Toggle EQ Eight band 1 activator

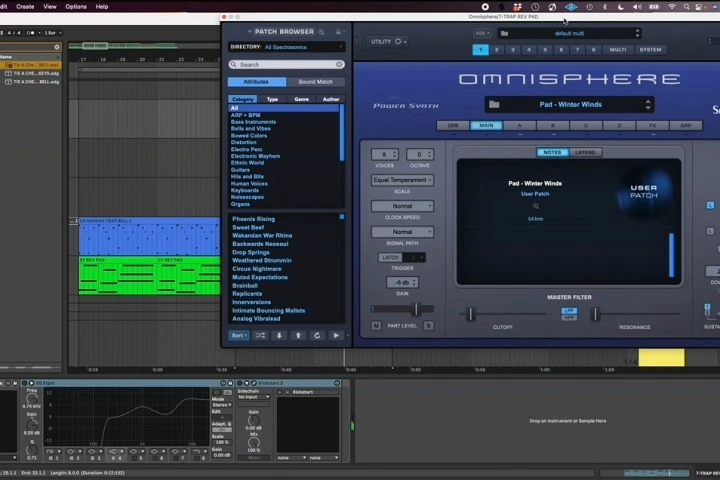[50, 458]
